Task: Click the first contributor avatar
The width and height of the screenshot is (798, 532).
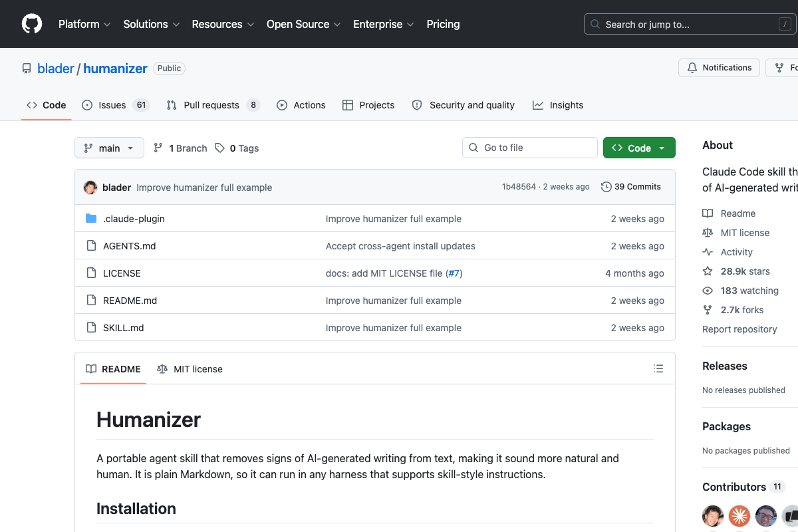Action: point(713,515)
